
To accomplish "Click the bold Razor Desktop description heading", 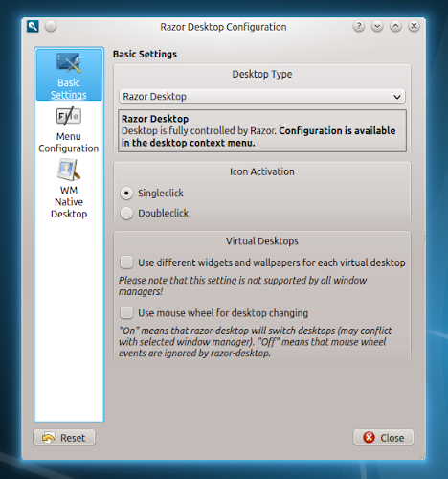I will click(155, 119).
